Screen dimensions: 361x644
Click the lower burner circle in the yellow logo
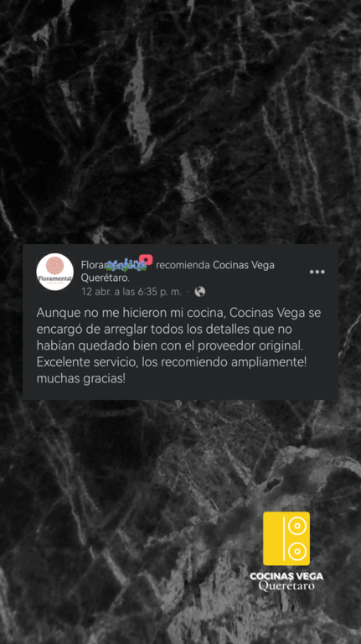click(297, 551)
